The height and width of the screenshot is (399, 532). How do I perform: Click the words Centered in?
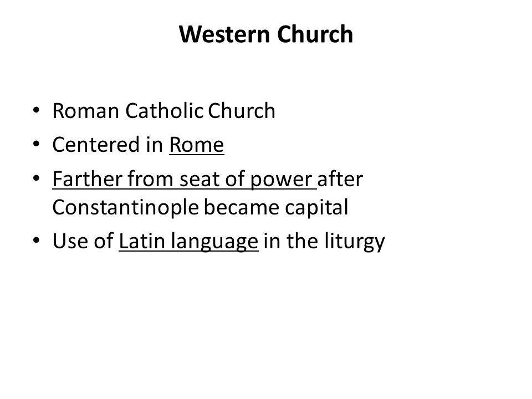tap(108, 145)
